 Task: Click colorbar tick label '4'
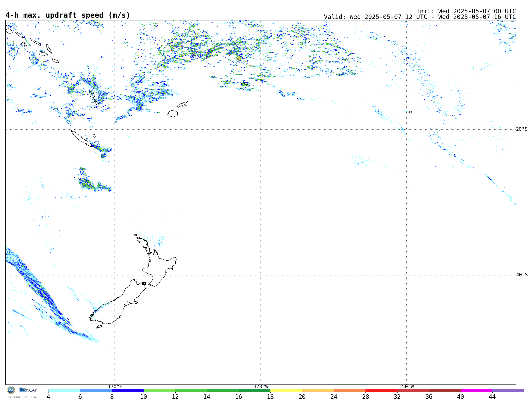[49, 397]
